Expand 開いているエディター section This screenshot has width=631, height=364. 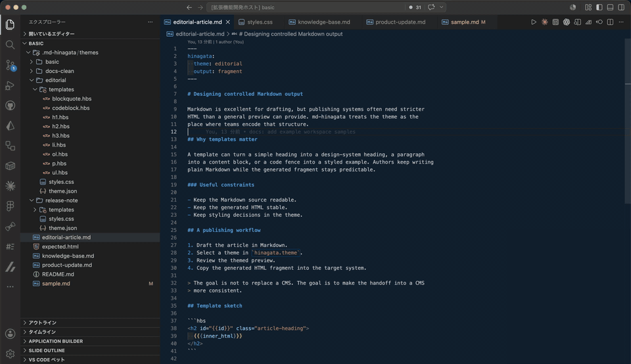[x=90, y=34]
